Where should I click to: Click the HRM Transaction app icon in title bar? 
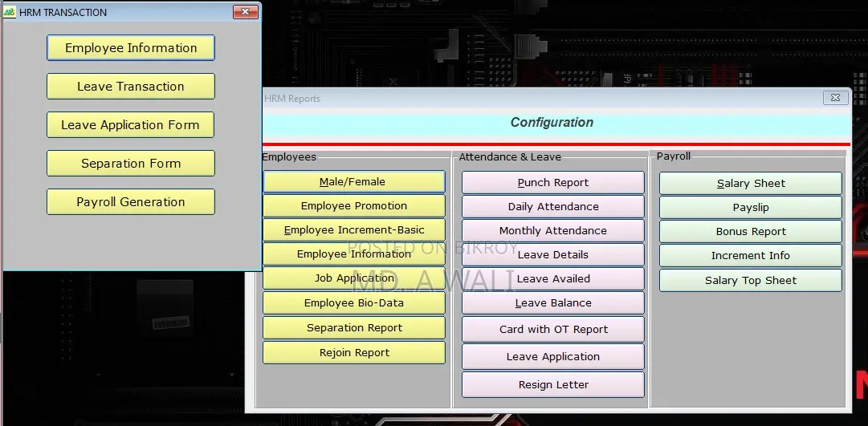[10, 11]
